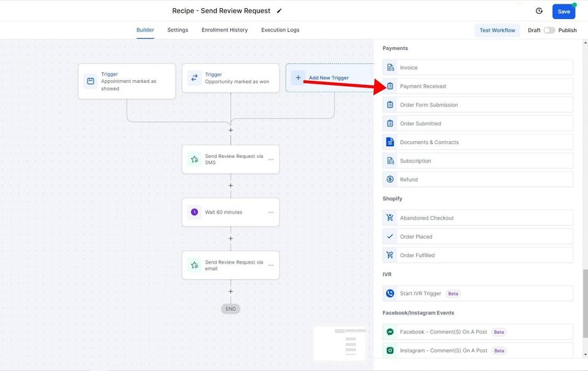Open the three-dot menu on the email review step
The image size is (588, 371).
click(270, 265)
